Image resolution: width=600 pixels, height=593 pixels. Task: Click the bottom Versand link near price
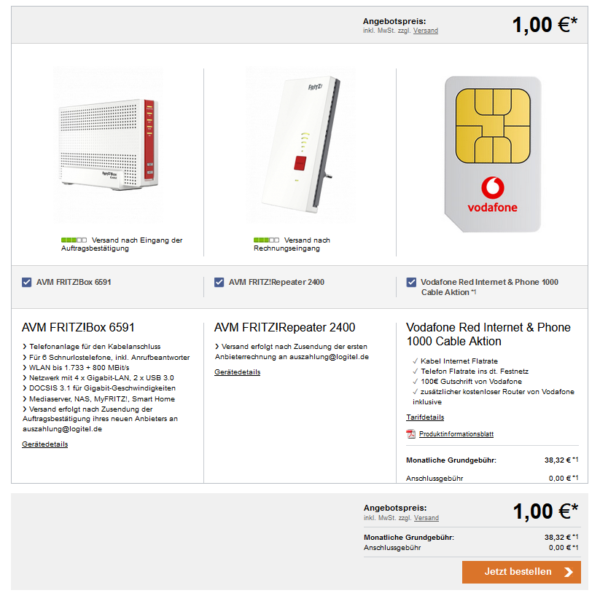pos(427,518)
